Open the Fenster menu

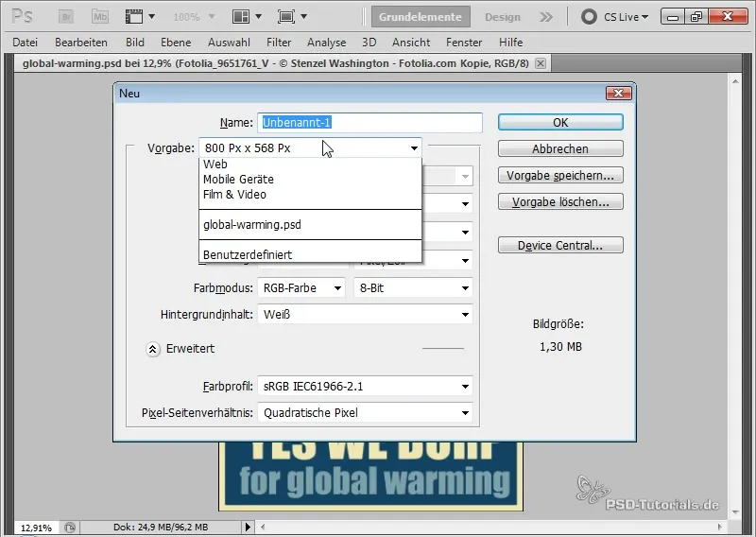point(464,43)
